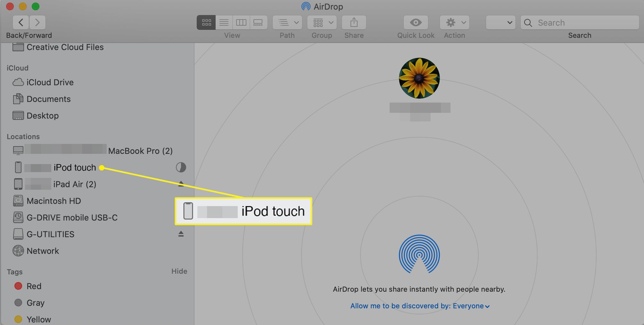The image size is (644, 325).
Task: Click the Documents sidebar icon
Action: point(18,99)
